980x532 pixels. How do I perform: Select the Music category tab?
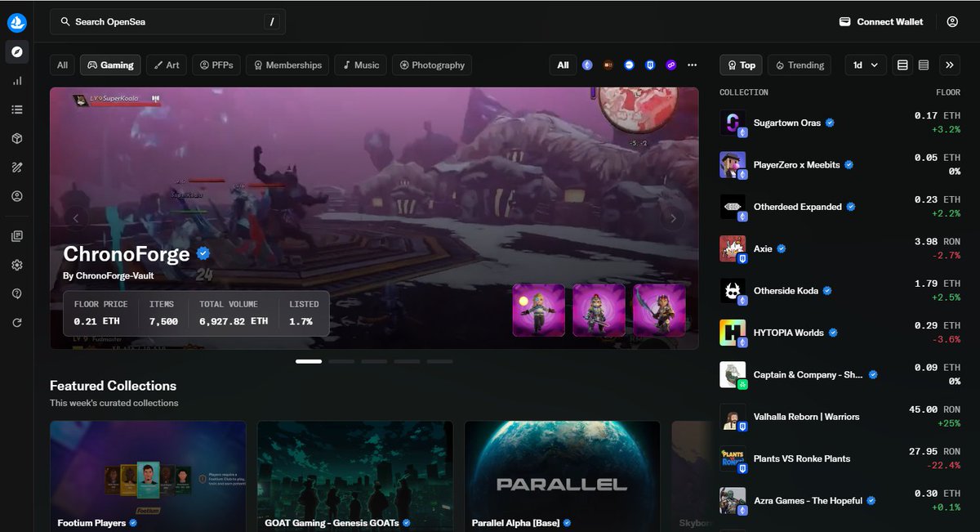point(361,65)
